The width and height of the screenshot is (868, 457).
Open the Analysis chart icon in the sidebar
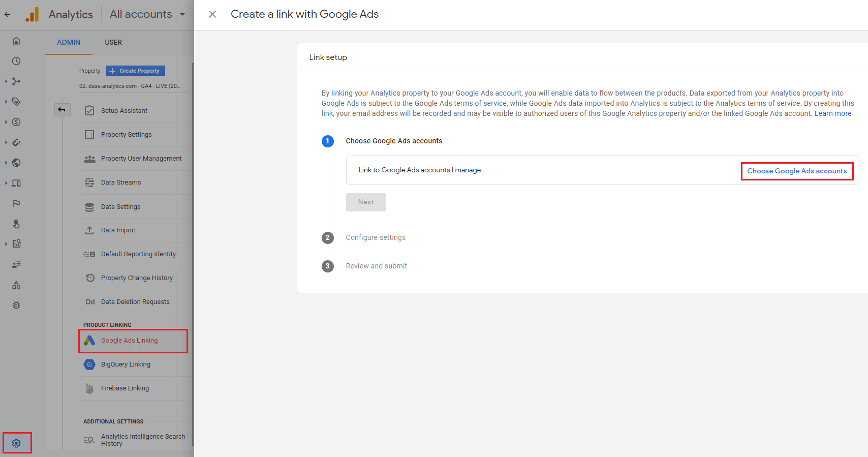click(x=16, y=244)
